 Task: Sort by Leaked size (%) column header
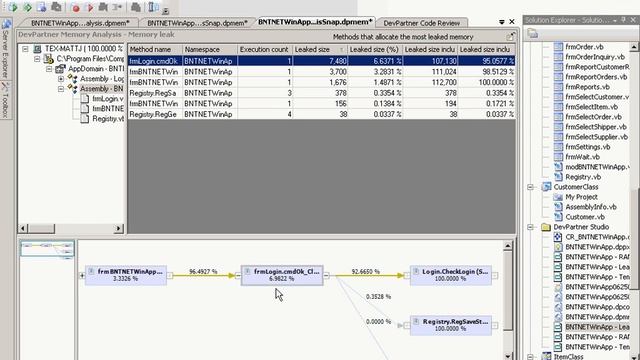click(375, 49)
